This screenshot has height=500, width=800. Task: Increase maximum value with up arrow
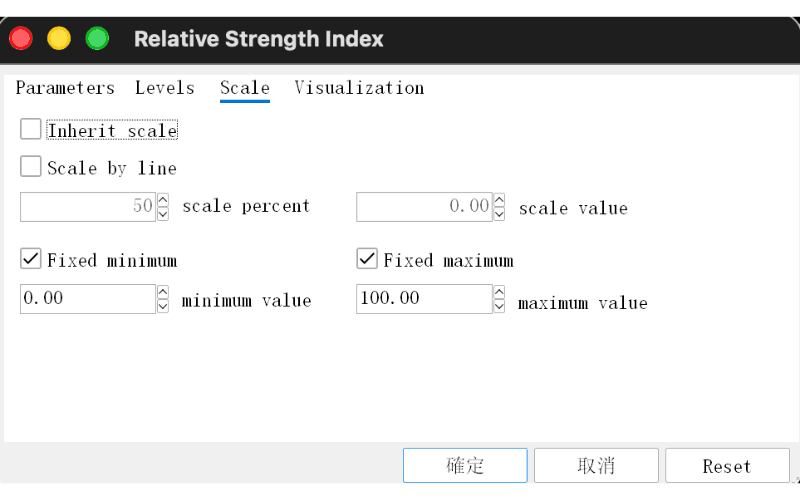499,291
